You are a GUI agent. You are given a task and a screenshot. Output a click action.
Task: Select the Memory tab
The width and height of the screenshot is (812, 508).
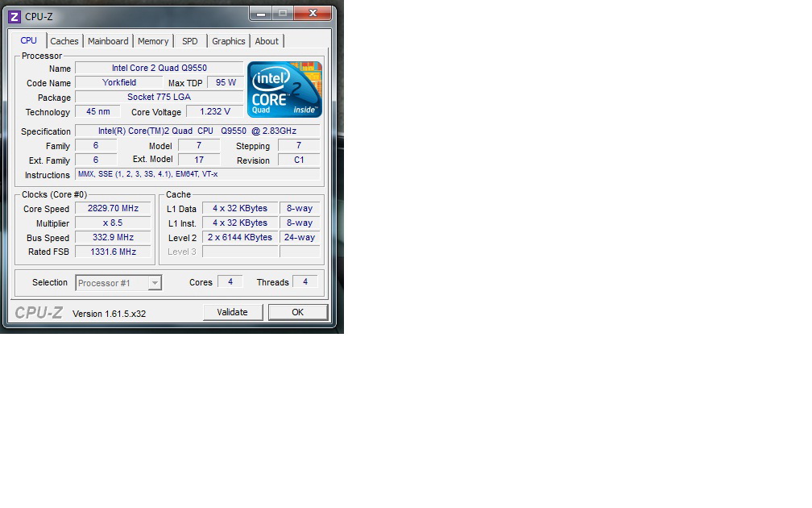pos(153,41)
